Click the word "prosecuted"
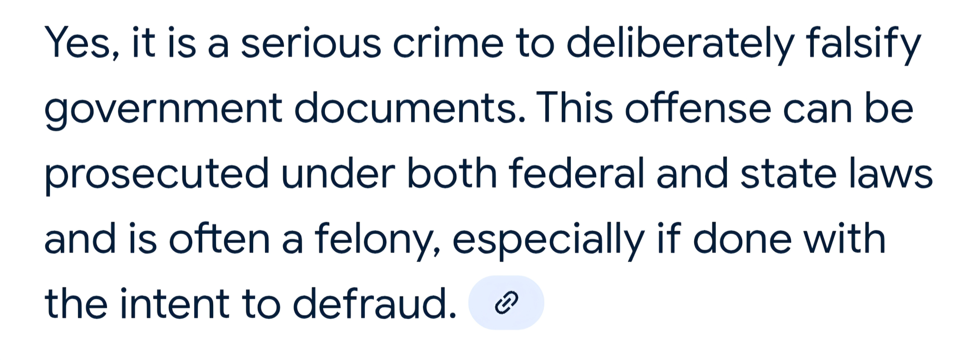Screen dimensions: 980x360 tap(157, 174)
